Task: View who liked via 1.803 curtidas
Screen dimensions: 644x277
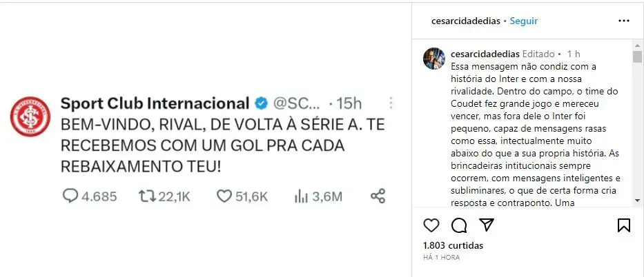Action: coord(453,245)
